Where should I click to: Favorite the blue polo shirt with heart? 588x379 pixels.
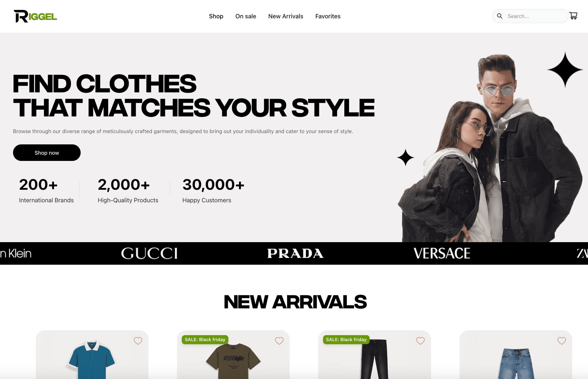click(x=138, y=341)
